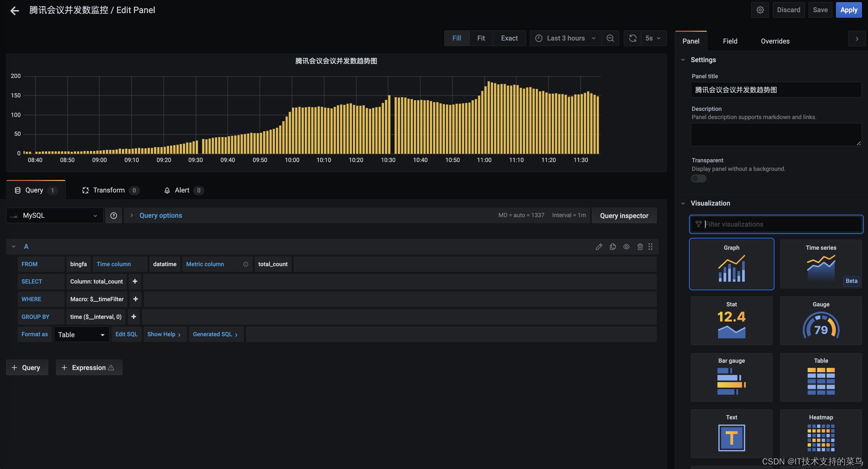Set view mode to Fill
This screenshot has height=469, width=868.
(457, 38)
